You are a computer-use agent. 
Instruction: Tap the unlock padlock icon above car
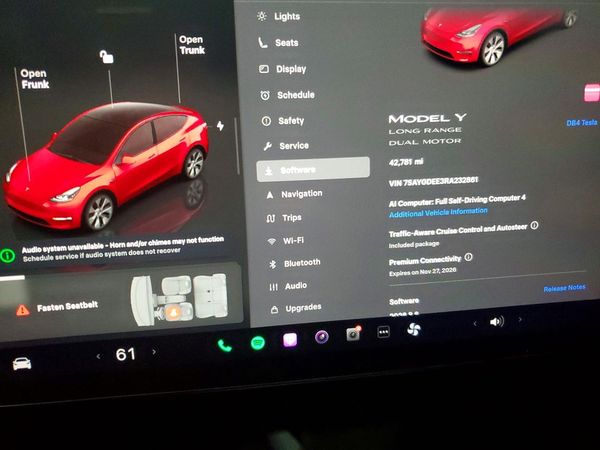tap(106, 57)
